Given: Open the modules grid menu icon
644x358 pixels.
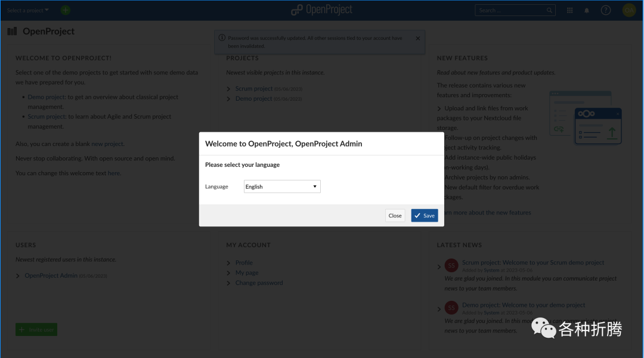Looking at the screenshot, I should coord(569,10).
